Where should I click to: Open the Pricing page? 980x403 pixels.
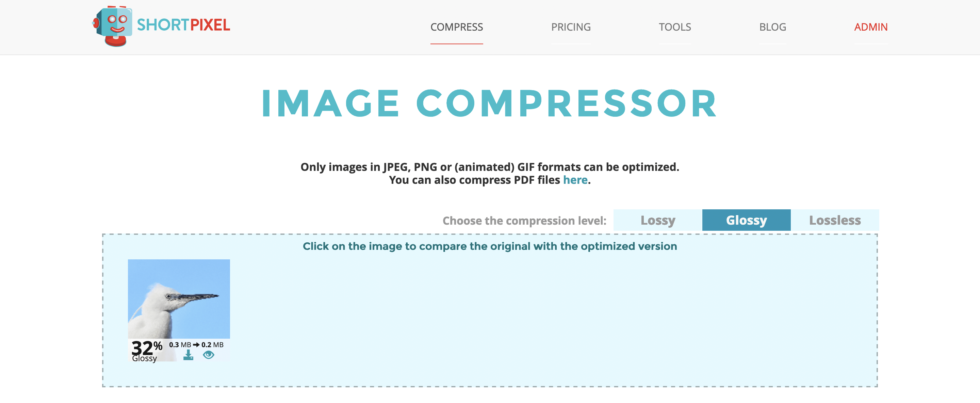(x=570, y=26)
